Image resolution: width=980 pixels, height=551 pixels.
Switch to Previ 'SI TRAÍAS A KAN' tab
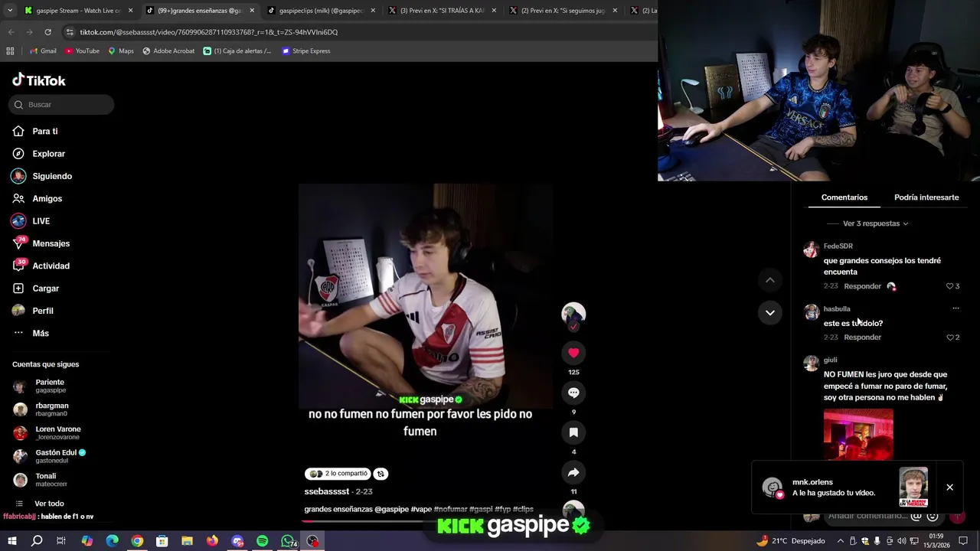coord(443,11)
